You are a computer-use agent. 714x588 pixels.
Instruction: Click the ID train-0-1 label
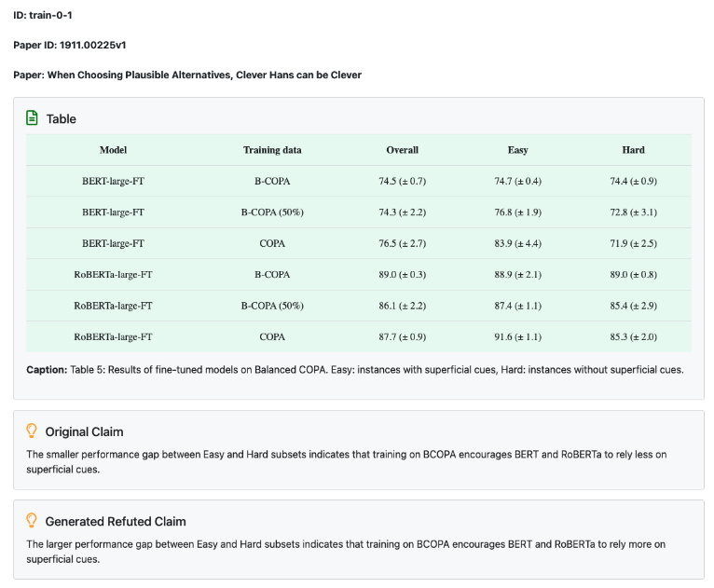tap(43, 15)
